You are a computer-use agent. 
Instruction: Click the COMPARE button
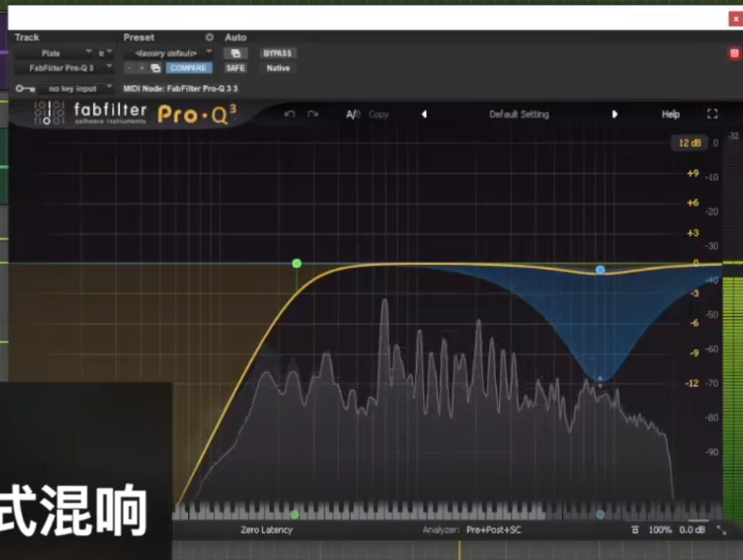[x=187, y=68]
